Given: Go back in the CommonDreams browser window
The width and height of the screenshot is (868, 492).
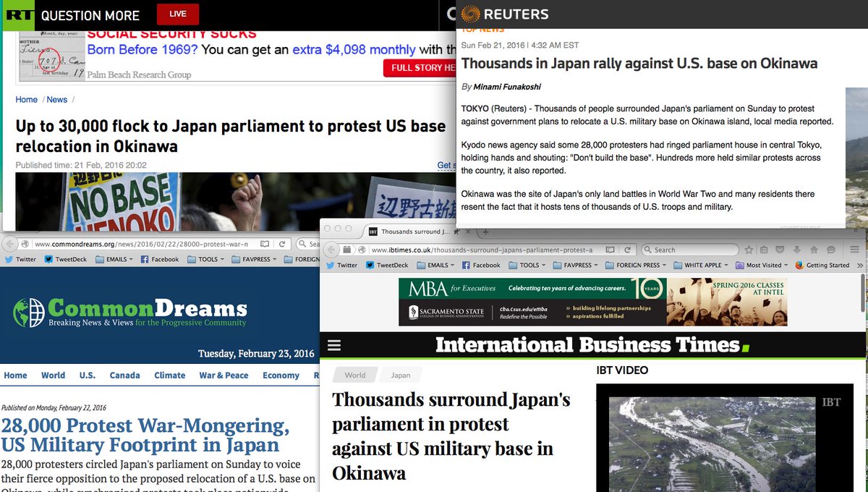Looking at the screenshot, I should [9, 244].
